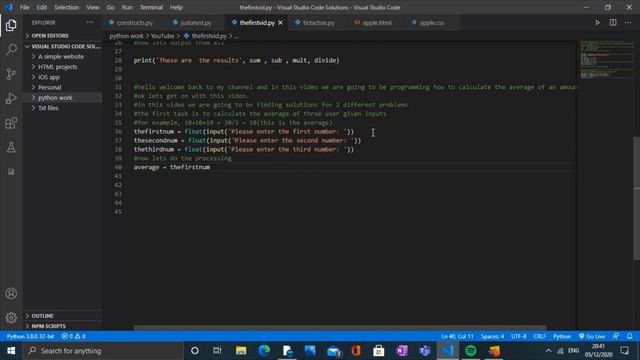Click Search for anything taskbar box
640x360 pixels.
104,351
